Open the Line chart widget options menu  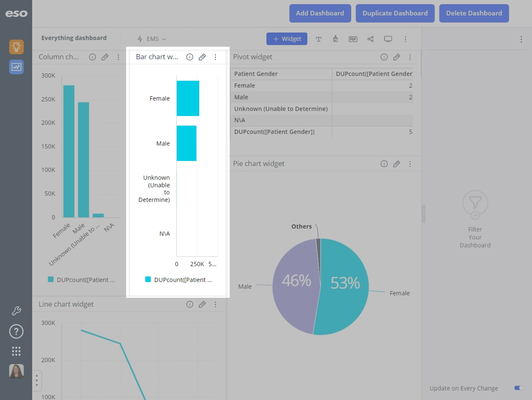(215, 304)
